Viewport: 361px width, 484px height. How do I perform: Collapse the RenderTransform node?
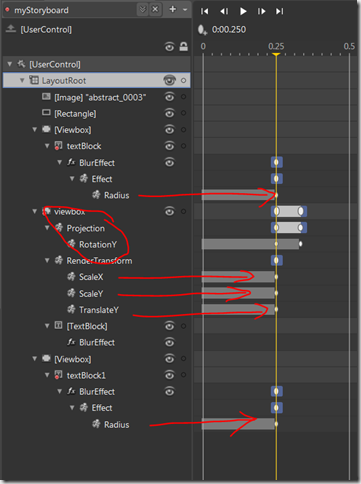click(x=47, y=260)
